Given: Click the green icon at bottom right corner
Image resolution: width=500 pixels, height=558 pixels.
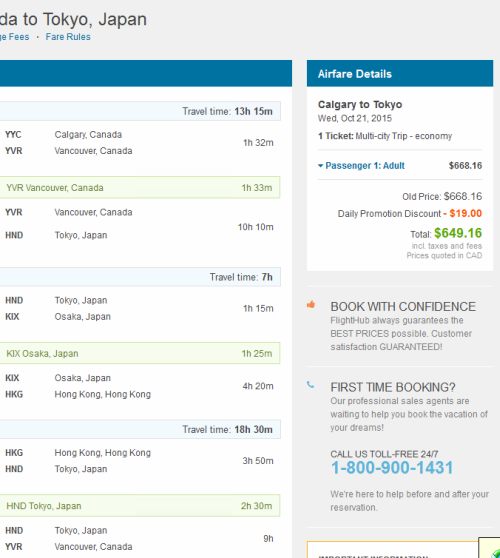Looking at the screenshot, I should (495, 552).
